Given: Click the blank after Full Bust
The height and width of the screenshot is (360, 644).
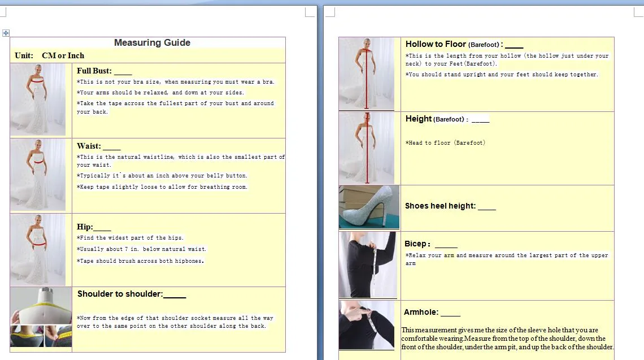Looking at the screenshot, I should (x=123, y=72).
